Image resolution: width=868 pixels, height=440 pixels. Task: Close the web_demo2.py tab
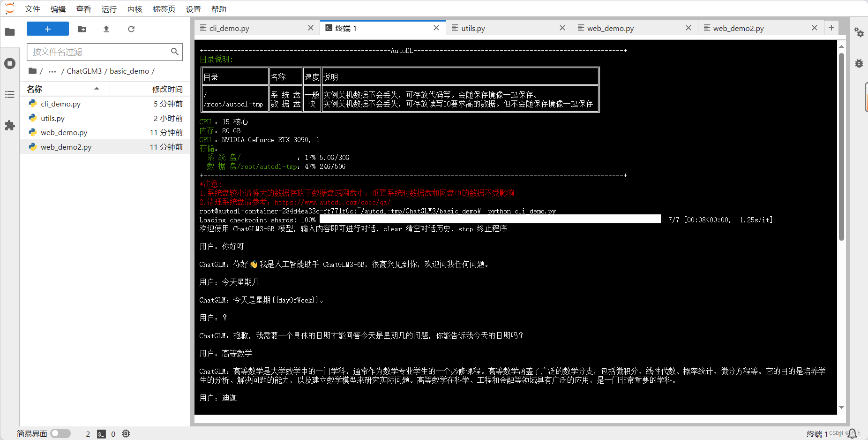pyautogui.click(x=815, y=28)
